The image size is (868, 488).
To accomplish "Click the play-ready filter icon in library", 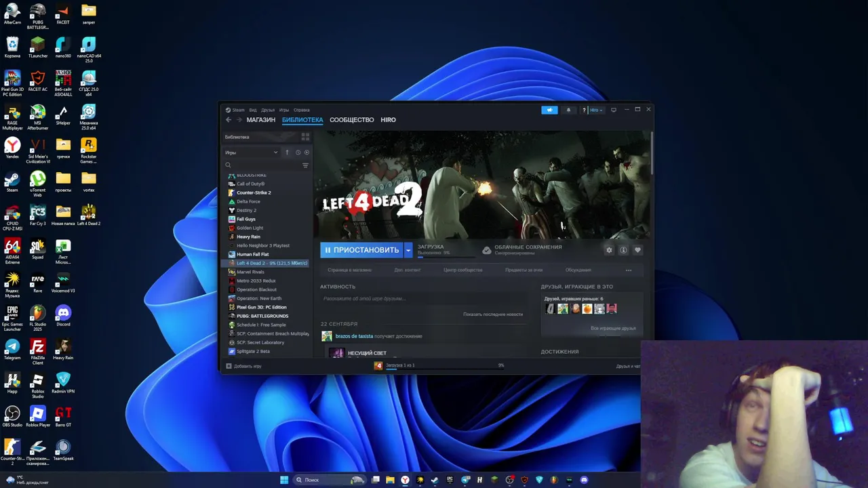I will pos(307,152).
